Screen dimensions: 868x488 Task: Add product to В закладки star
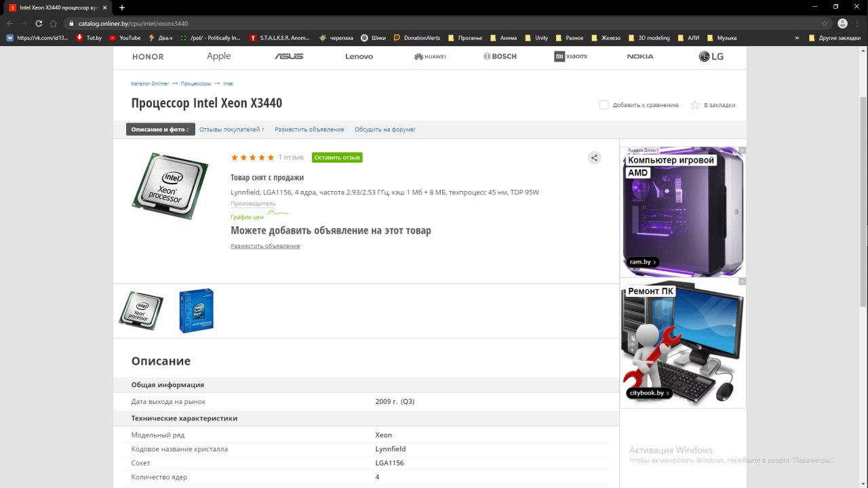pyautogui.click(x=694, y=105)
